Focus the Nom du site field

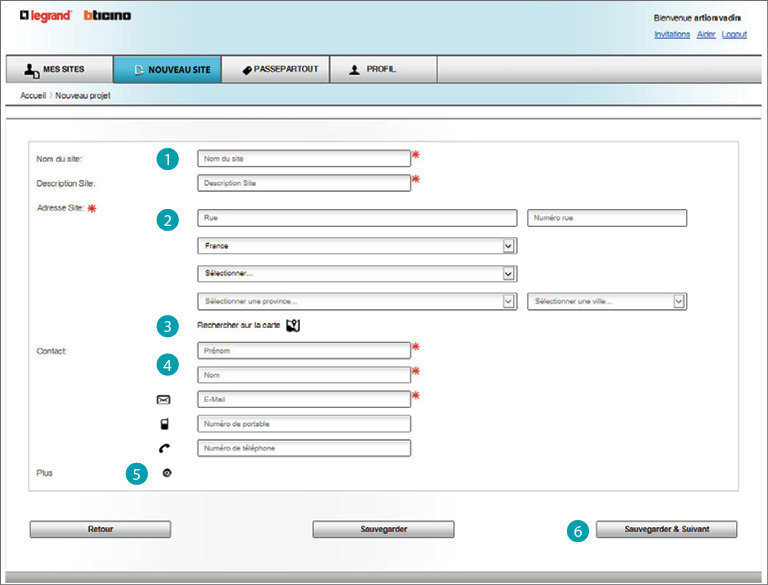(304, 158)
